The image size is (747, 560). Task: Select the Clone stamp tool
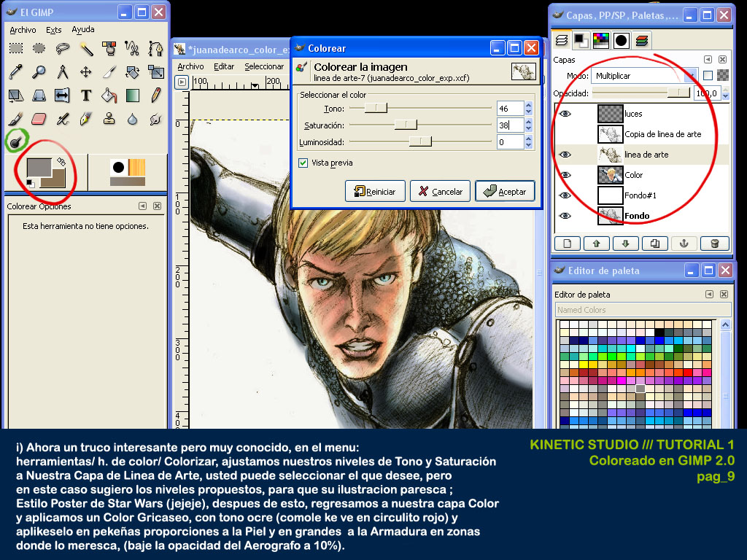[109, 119]
